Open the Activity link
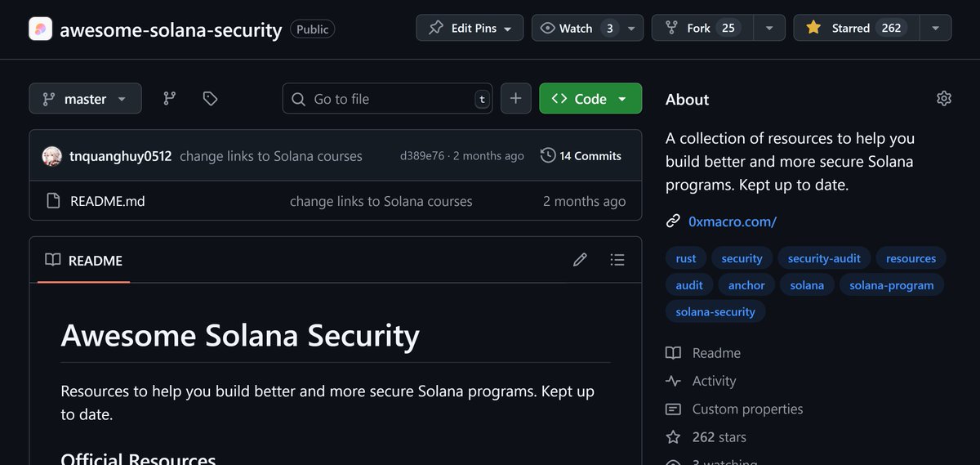Screen dimensions: 980x465 point(714,381)
